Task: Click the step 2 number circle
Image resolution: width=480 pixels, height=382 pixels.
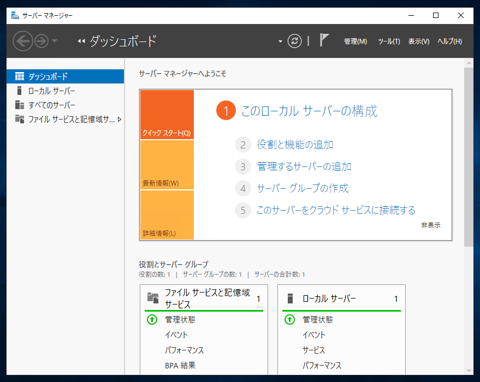Action: click(243, 145)
